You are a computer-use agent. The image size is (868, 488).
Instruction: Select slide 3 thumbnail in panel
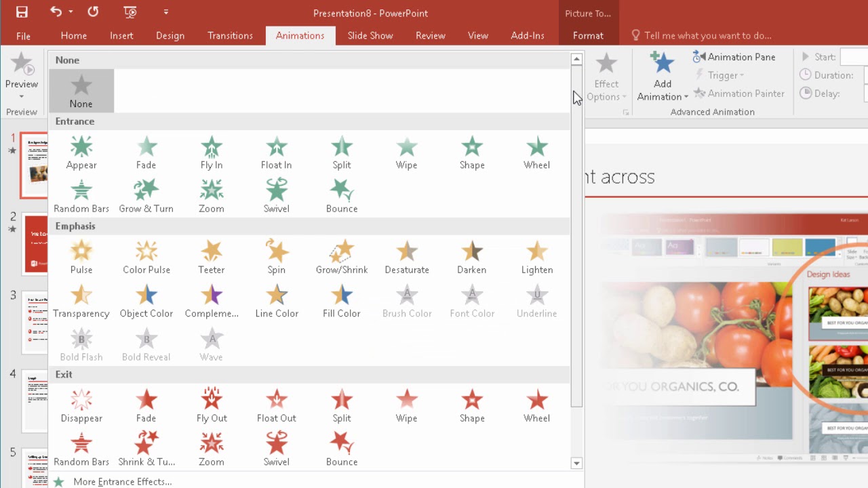pos(35,321)
